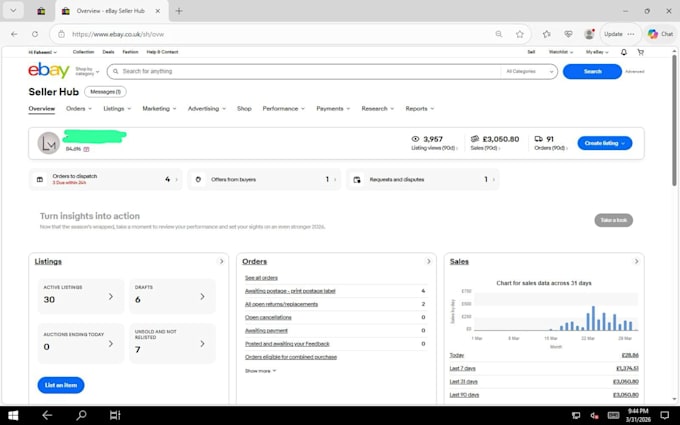Open Copilot Chat button
The width and height of the screenshot is (680, 425).
tap(660, 34)
